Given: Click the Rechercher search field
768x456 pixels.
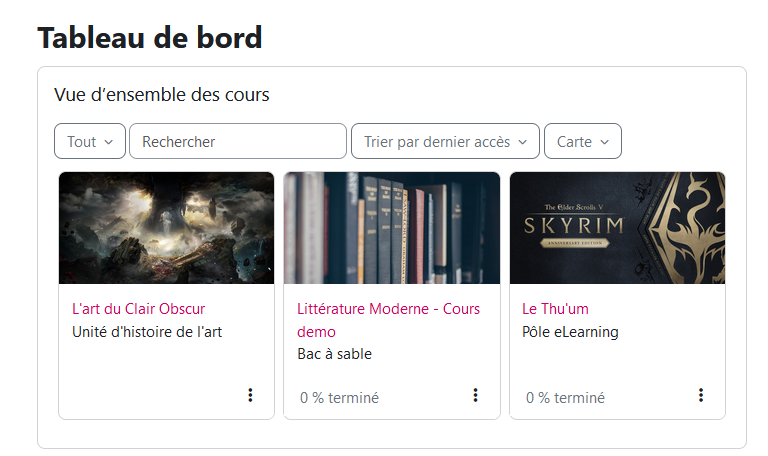Looking at the screenshot, I should [238, 142].
